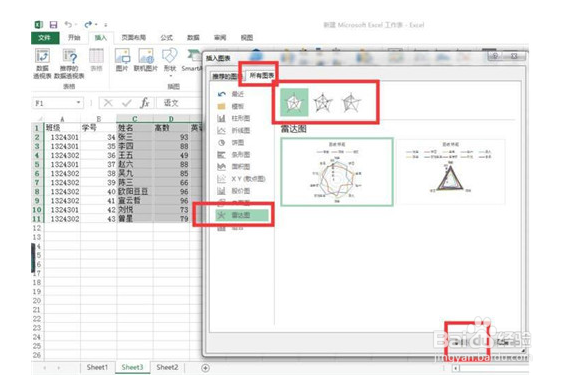Image resolution: width=565 pixels, height=377 pixels.
Task: Choose the radar with markers subtype icon
Action: pyautogui.click(x=322, y=102)
